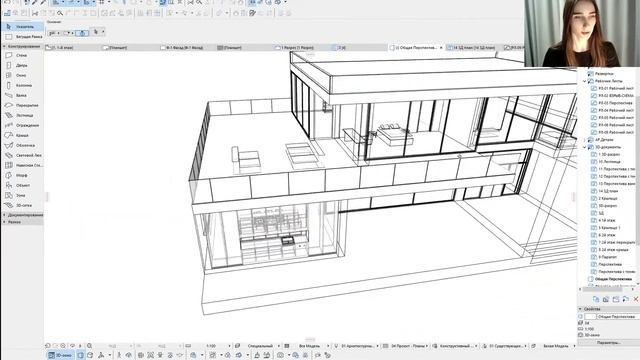Click the red delete X icon in navigator
Screen dimensions: 640x360
(636, 299)
